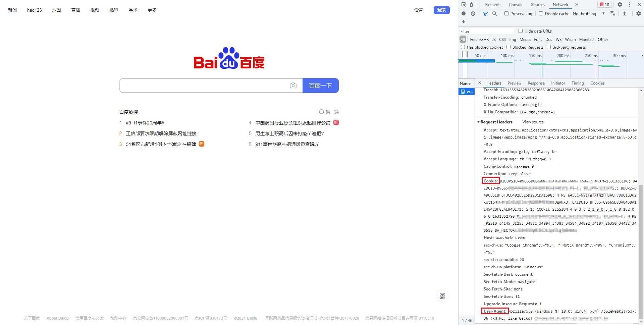Click the View source link for Request Headers
The image size is (644, 325).
coord(533,122)
